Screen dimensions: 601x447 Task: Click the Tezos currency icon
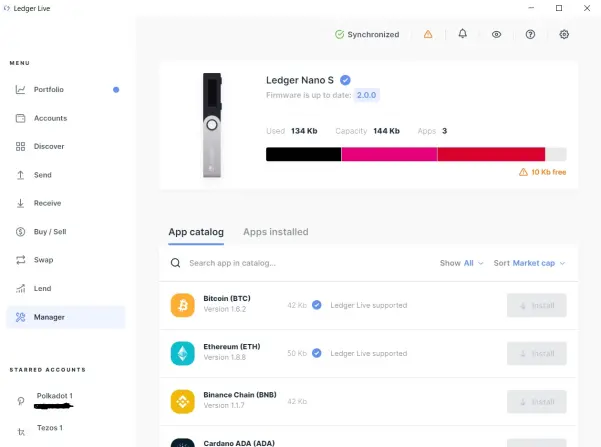[21, 432]
